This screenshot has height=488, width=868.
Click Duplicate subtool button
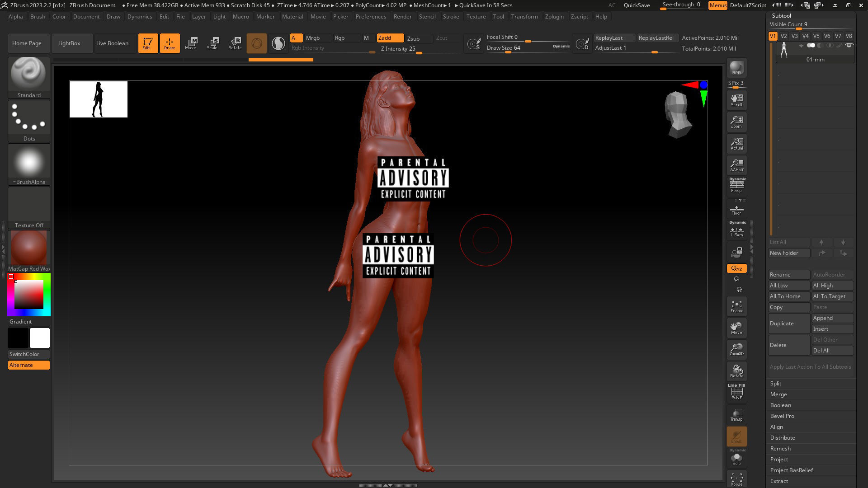789,324
